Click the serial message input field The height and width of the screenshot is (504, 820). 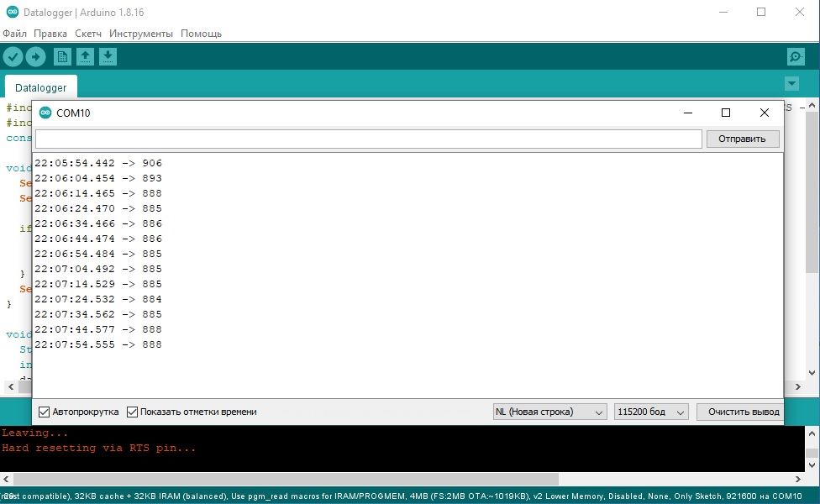pos(368,139)
